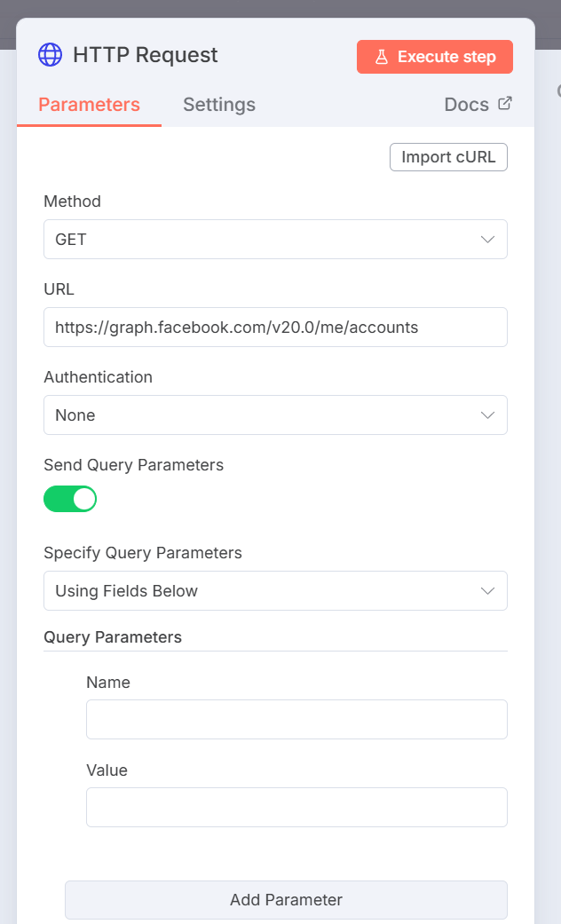Click the None value in Authentication selector
The width and height of the screenshot is (561, 924).
point(75,415)
